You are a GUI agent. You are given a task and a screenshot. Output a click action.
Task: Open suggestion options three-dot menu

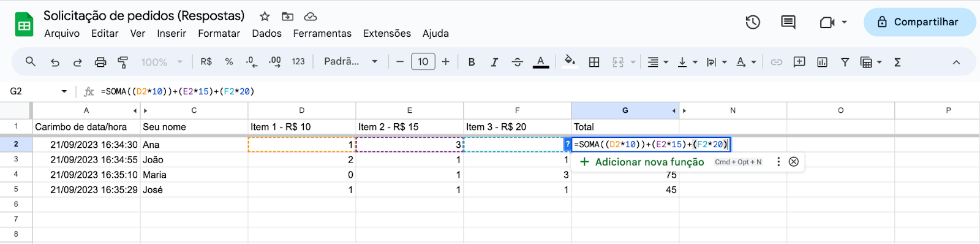[x=778, y=162]
